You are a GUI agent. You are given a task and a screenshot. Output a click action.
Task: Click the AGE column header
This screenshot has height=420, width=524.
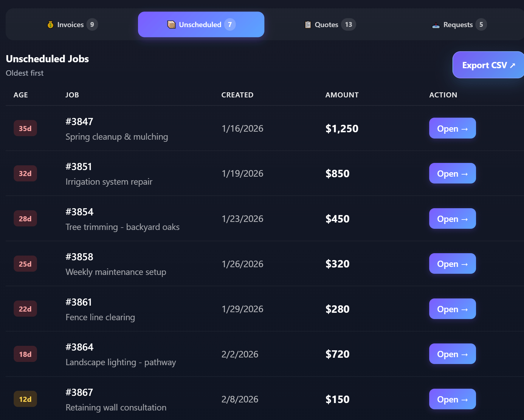(21, 95)
